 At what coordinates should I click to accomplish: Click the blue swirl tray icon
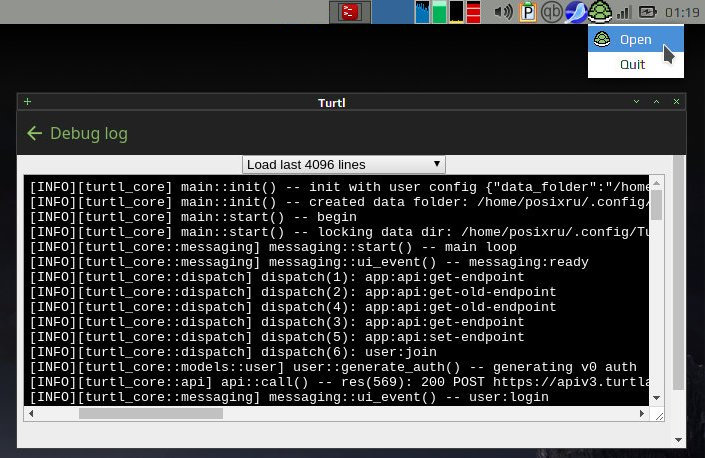[x=576, y=12]
